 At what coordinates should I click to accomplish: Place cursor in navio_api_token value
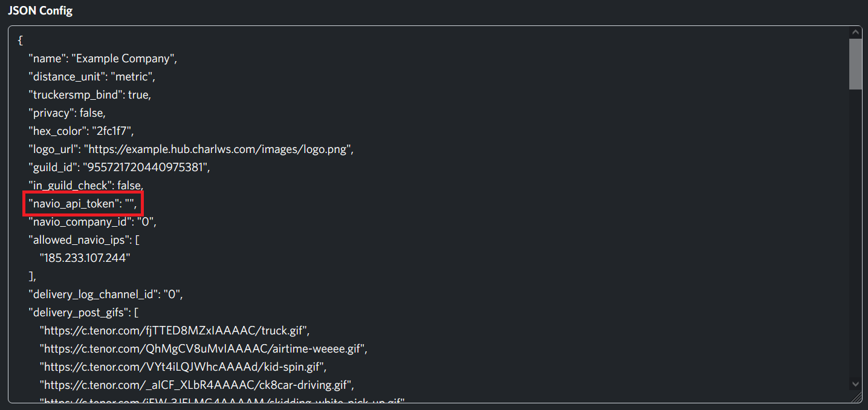(129, 204)
